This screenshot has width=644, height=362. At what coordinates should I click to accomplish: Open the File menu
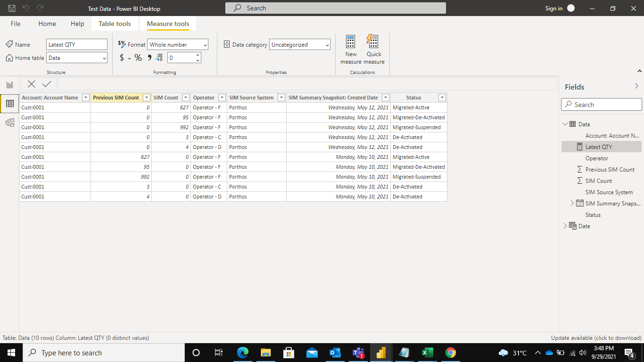[x=16, y=24]
